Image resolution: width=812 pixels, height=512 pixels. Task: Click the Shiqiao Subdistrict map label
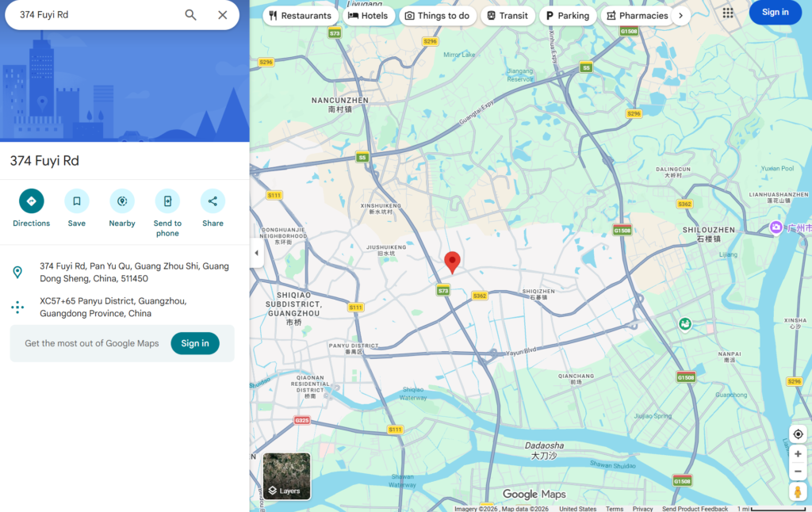(293, 308)
